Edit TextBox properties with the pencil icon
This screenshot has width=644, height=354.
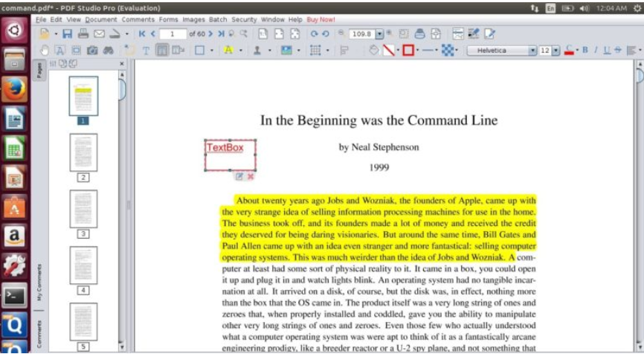pyautogui.click(x=239, y=176)
